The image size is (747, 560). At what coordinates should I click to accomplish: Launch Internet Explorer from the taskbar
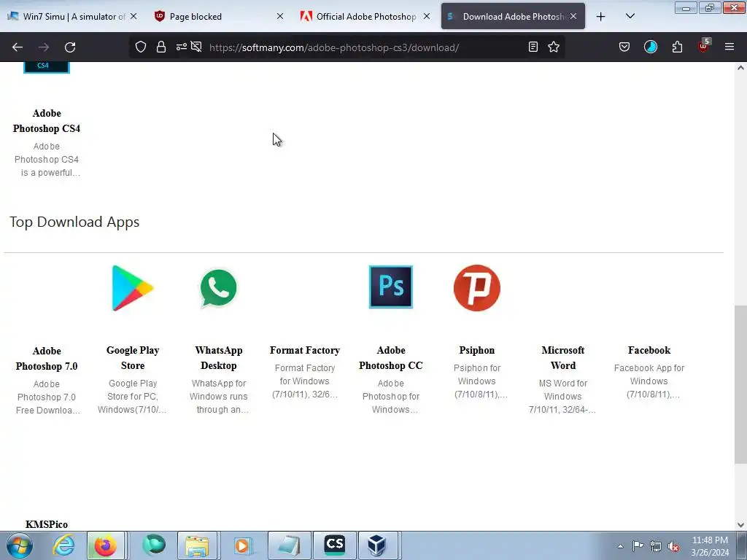pyautogui.click(x=64, y=545)
